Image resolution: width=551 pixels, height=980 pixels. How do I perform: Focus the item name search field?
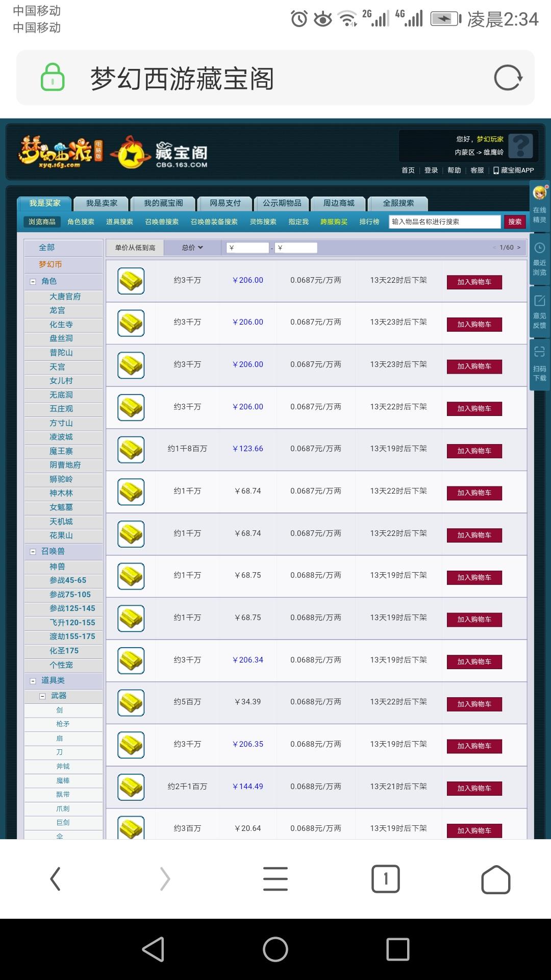pos(445,222)
